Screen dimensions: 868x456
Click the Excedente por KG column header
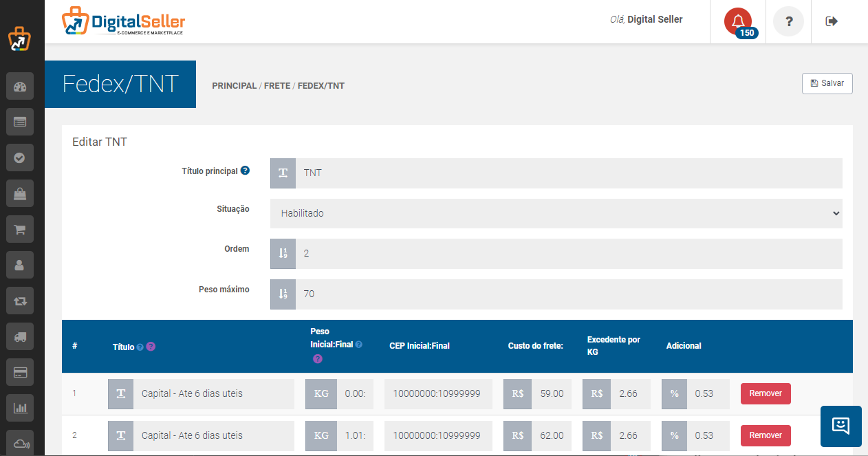click(x=614, y=346)
